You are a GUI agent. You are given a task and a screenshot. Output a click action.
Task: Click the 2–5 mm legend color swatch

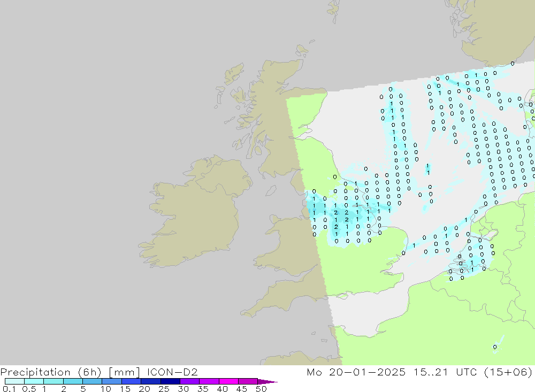(73, 381)
